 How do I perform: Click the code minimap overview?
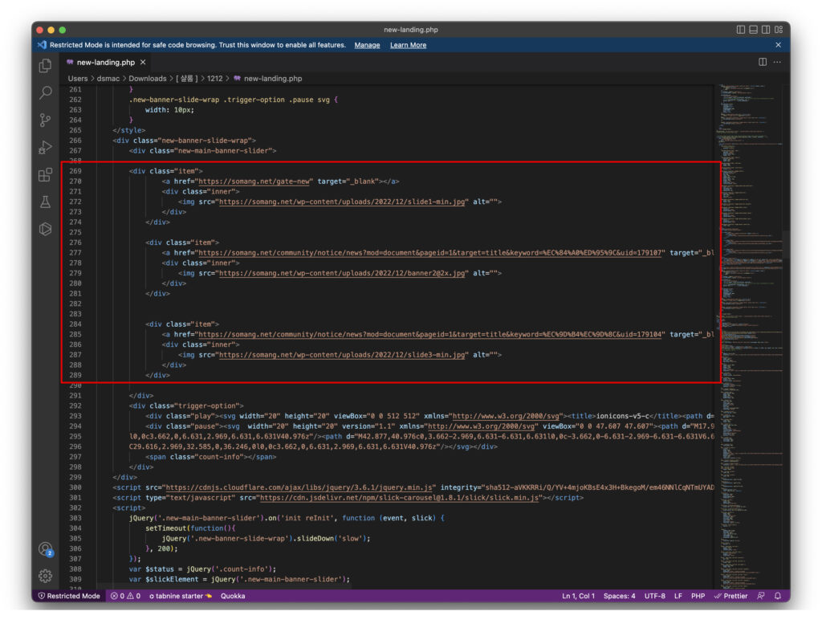tap(750, 336)
